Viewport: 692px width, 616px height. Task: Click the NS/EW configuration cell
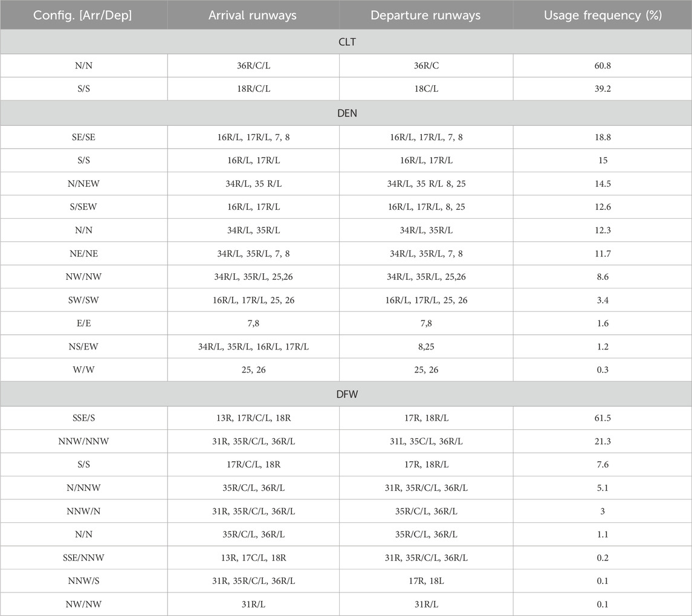point(83,347)
